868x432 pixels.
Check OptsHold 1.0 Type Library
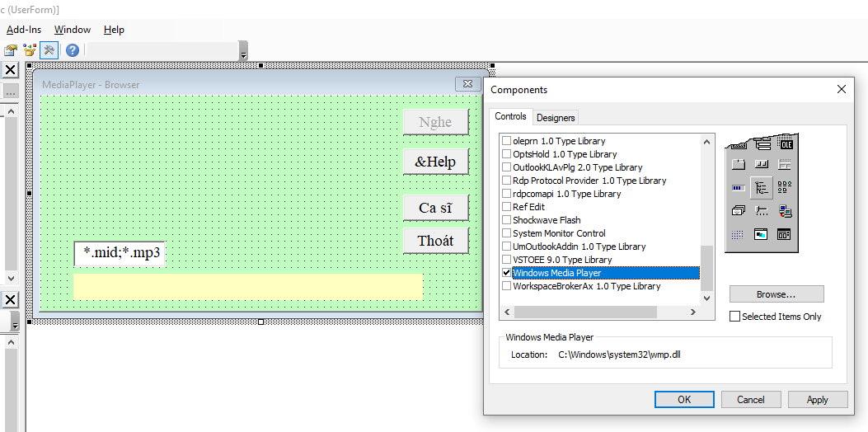click(506, 154)
